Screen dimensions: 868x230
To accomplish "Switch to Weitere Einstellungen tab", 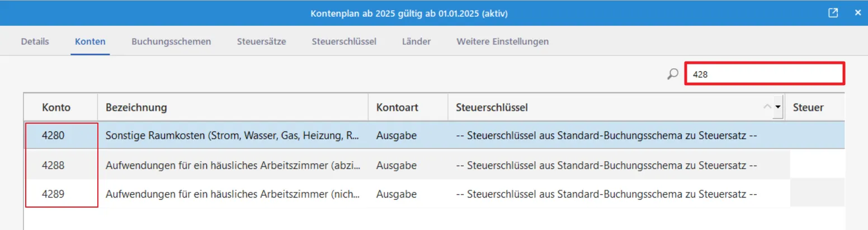I will click(x=502, y=41).
